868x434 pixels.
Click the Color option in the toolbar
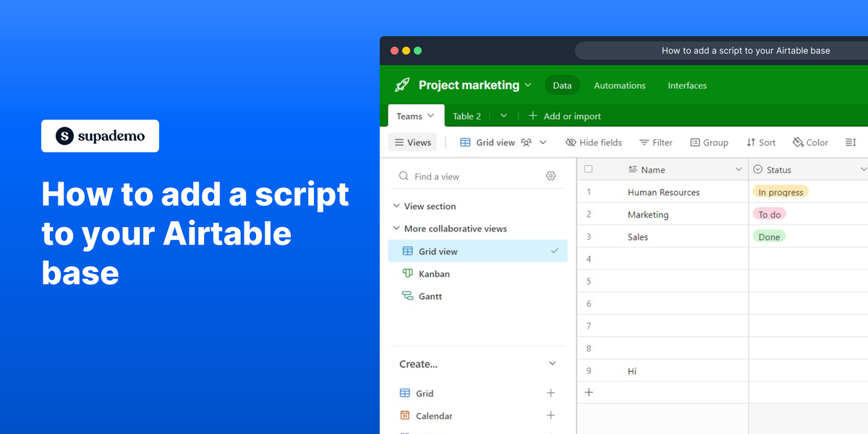click(810, 142)
